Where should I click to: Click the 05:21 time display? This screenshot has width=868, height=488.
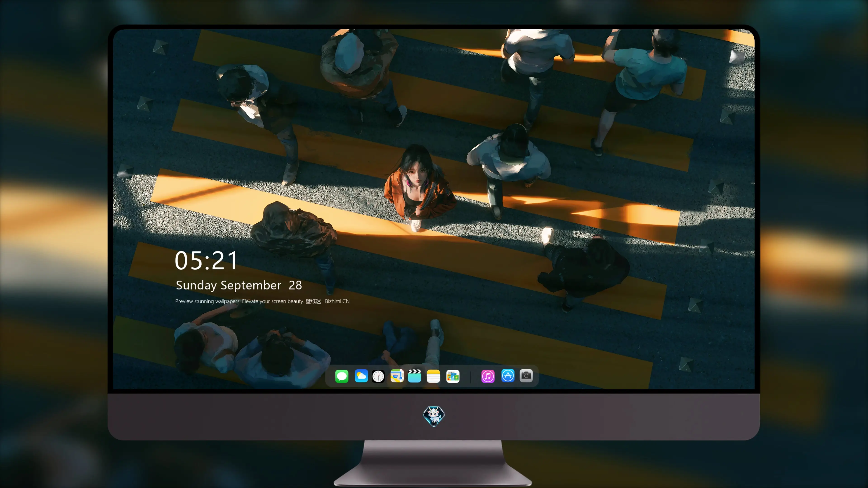pyautogui.click(x=206, y=260)
